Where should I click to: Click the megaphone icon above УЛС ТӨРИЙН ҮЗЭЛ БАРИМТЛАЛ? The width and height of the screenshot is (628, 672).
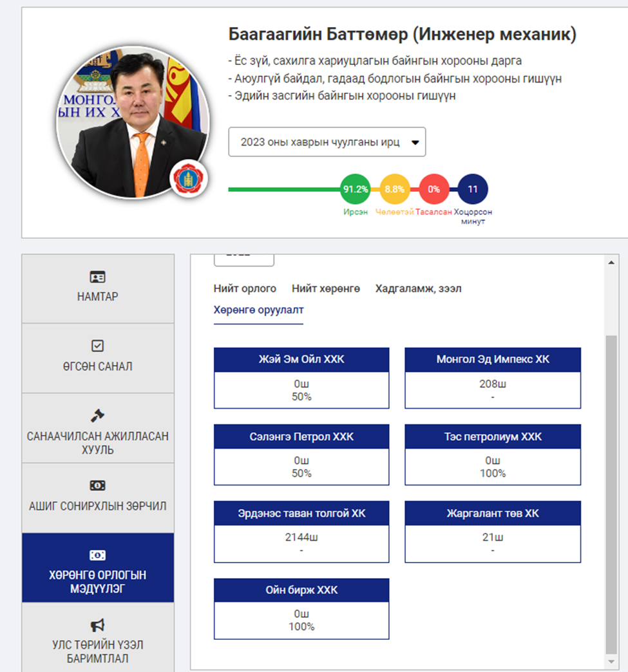click(x=97, y=625)
